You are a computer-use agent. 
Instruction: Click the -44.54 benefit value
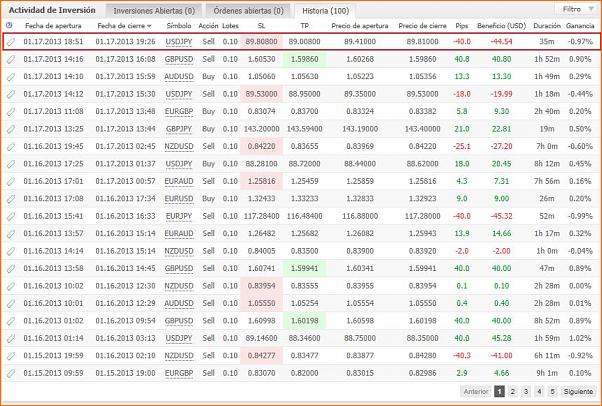[x=501, y=41]
